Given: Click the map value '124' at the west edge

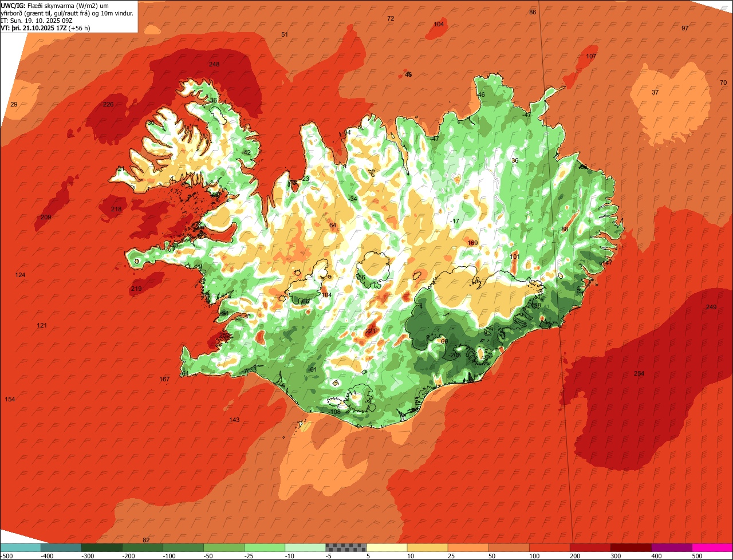Looking at the screenshot, I should tap(20, 275).
